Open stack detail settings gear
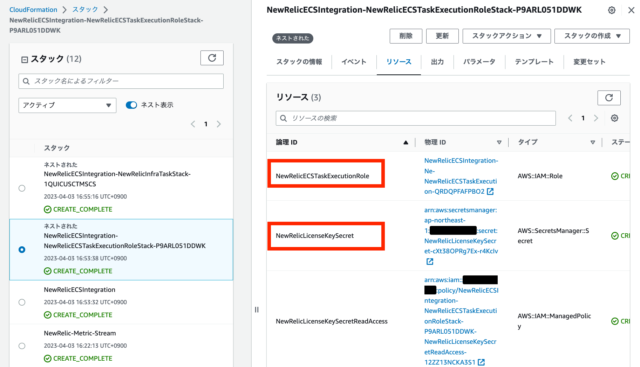This screenshot has height=367, width=640. pyautogui.click(x=611, y=10)
